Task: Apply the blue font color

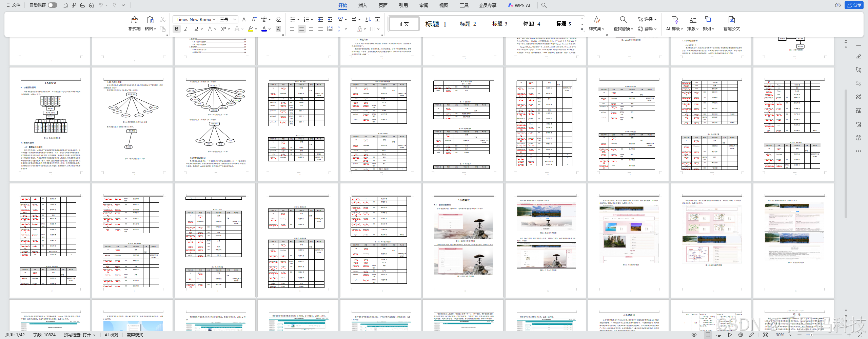Action: (264, 29)
